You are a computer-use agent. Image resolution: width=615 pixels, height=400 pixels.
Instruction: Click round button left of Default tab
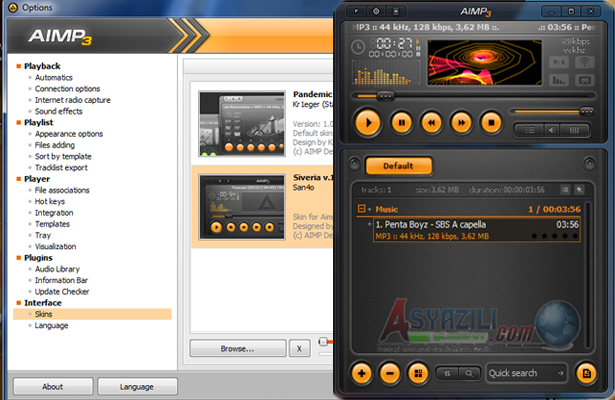[x=354, y=163]
